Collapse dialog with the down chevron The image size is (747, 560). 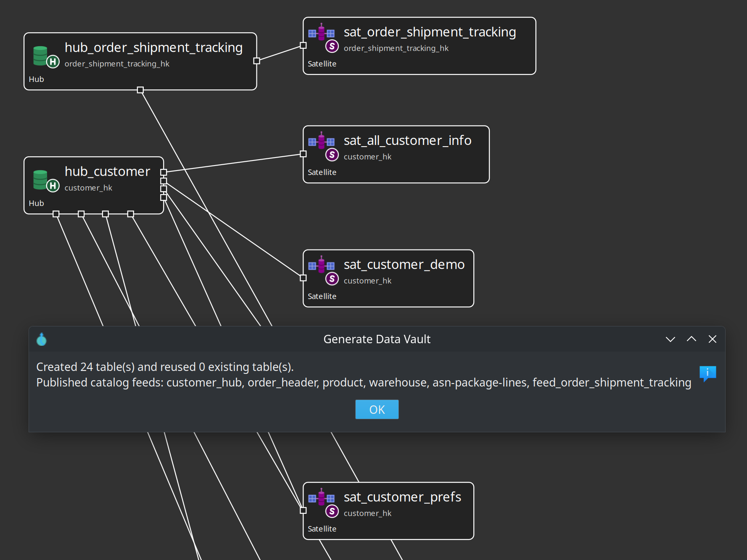pyautogui.click(x=670, y=339)
